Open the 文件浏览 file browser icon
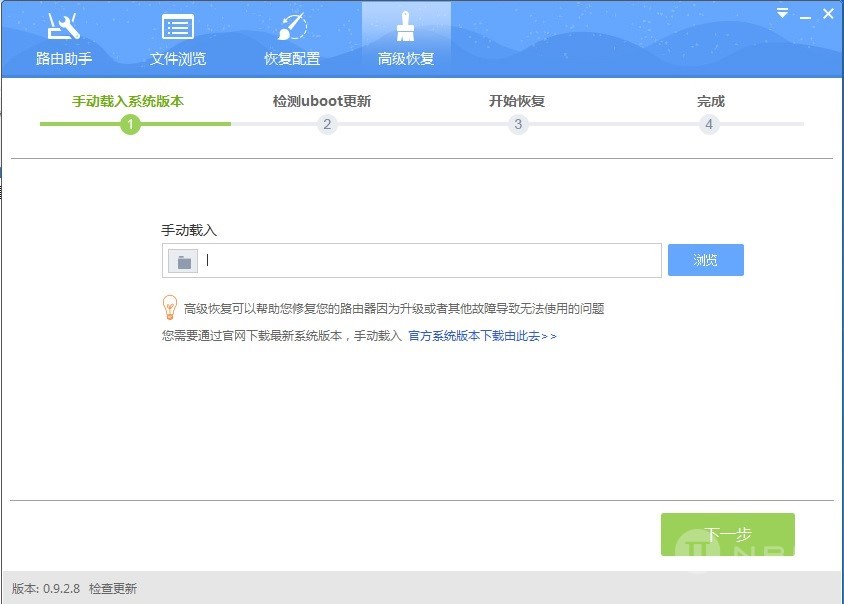The height and width of the screenshot is (604, 844). click(x=178, y=27)
